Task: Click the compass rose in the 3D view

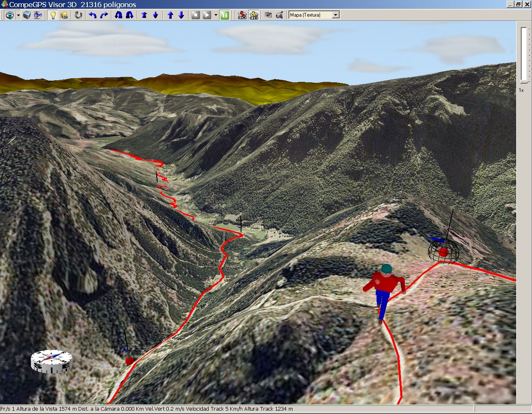Action: 52,360
